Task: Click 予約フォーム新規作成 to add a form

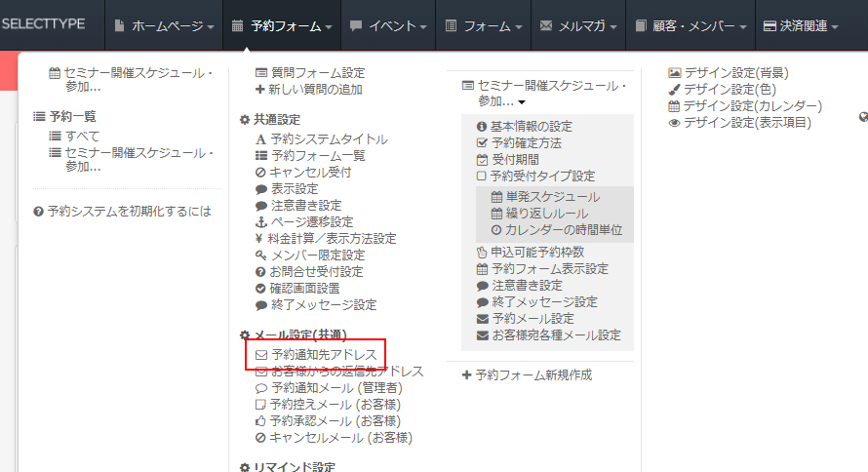Action: (x=527, y=375)
